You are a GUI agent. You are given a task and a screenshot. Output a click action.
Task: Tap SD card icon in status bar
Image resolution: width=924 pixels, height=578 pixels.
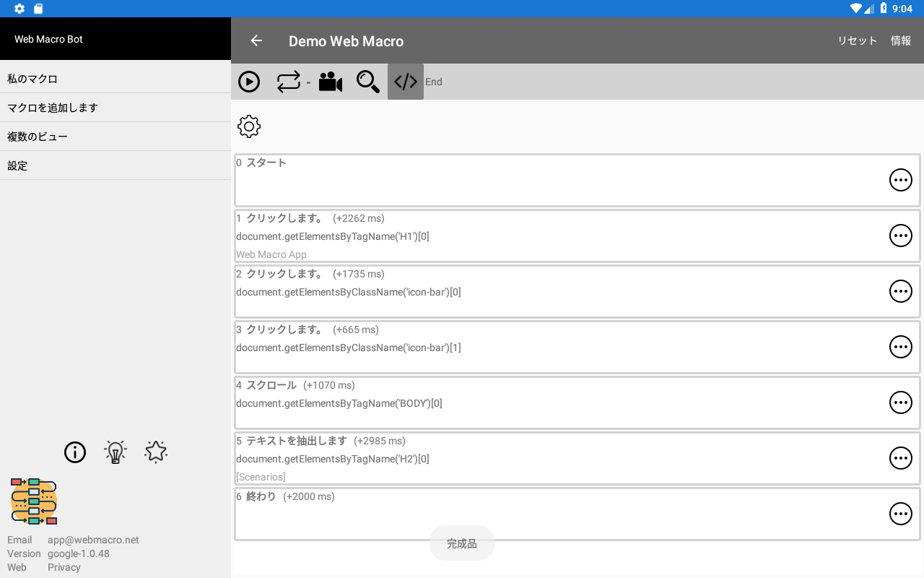pyautogui.click(x=38, y=9)
